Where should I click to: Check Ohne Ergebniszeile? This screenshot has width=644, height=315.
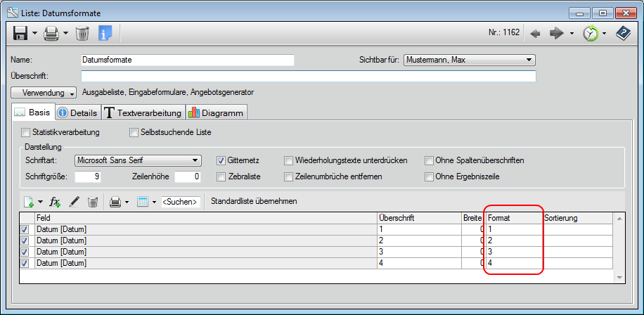pos(429,177)
